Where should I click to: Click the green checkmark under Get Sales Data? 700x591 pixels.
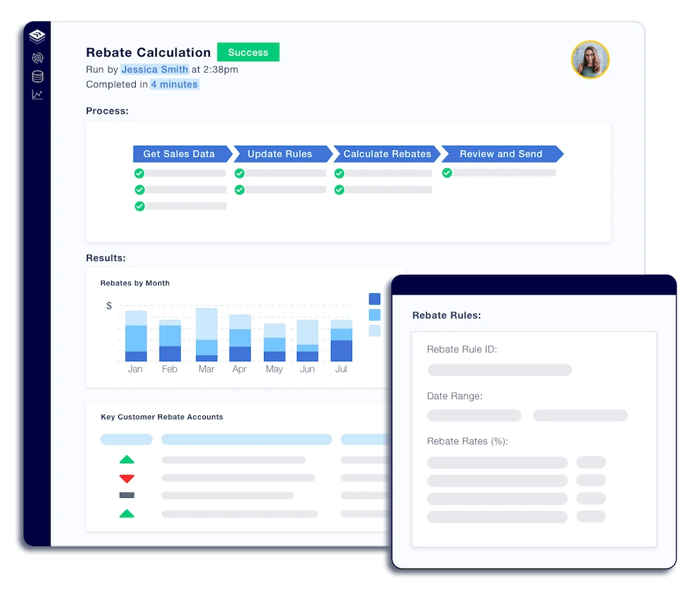click(x=139, y=173)
